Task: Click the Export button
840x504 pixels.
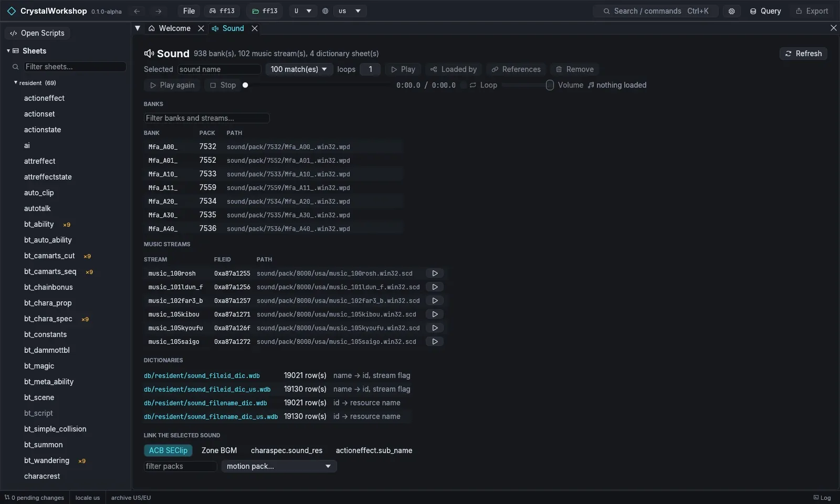Action: pos(812,11)
